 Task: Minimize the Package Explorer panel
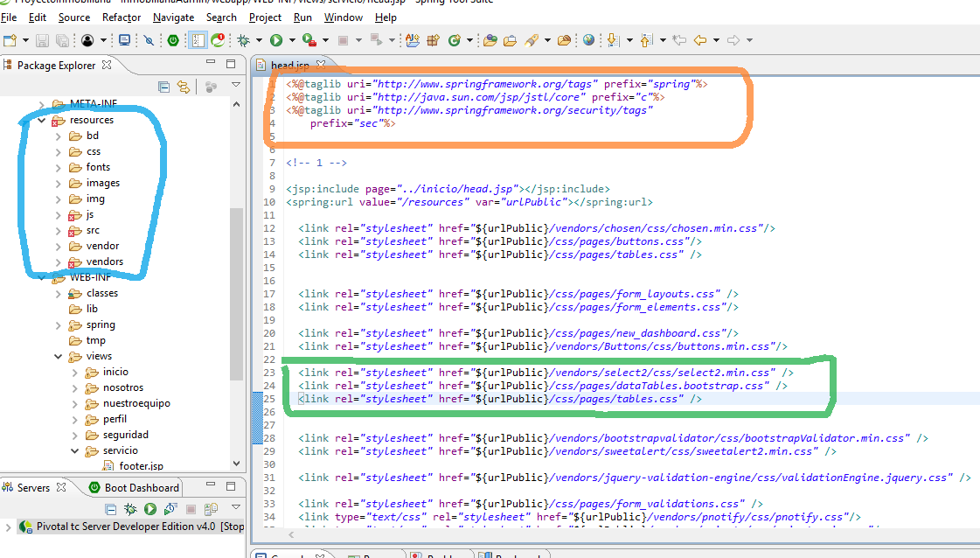point(211,63)
